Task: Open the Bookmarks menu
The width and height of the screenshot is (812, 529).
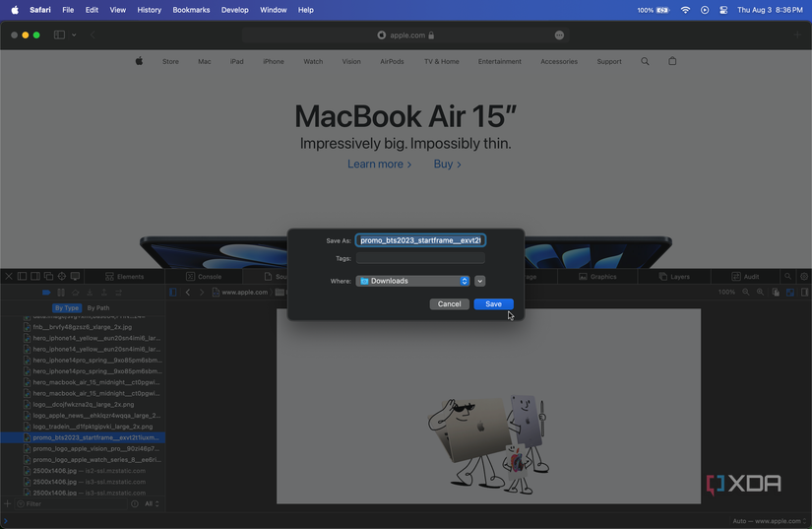Action: pos(191,10)
